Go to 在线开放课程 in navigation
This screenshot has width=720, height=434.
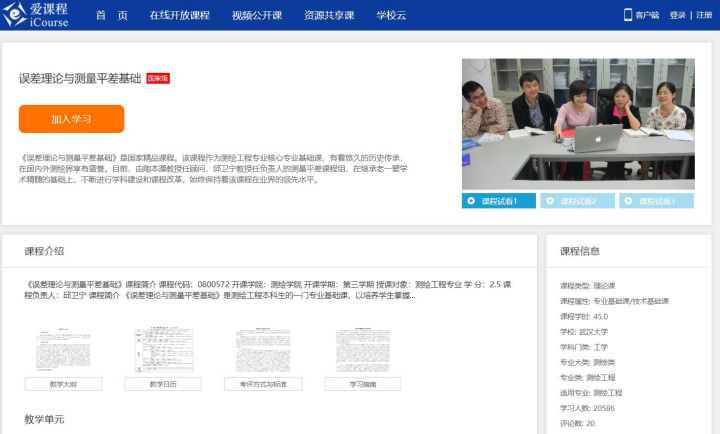point(180,15)
